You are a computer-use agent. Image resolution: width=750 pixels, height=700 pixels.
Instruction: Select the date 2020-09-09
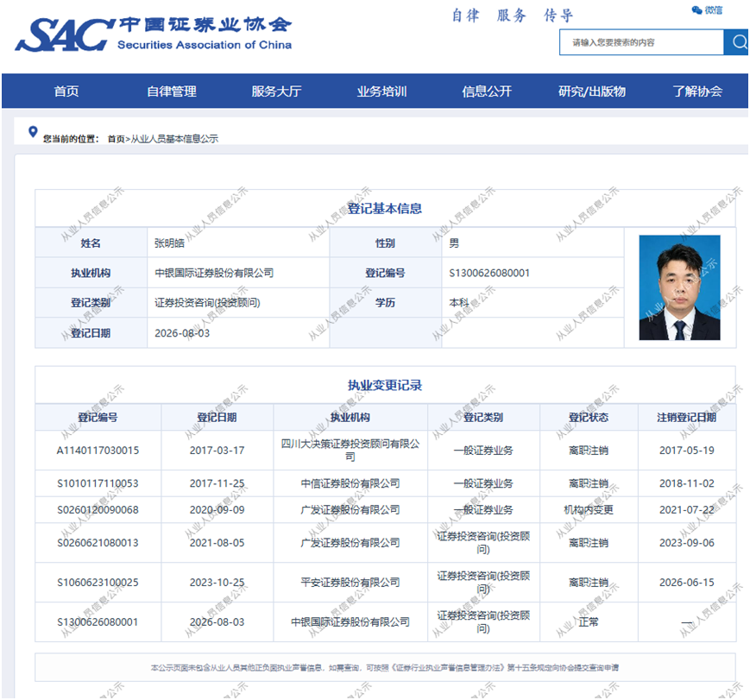(x=217, y=509)
